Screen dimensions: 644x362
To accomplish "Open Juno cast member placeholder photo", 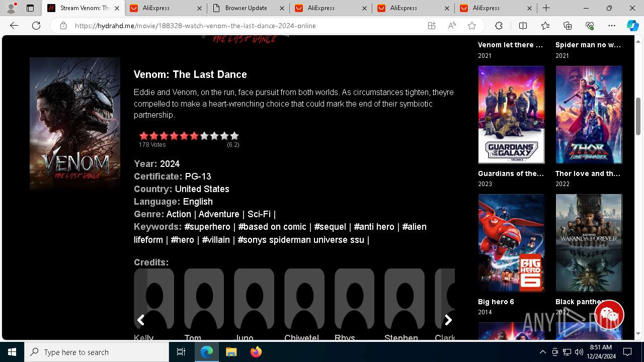I will (x=254, y=299).
